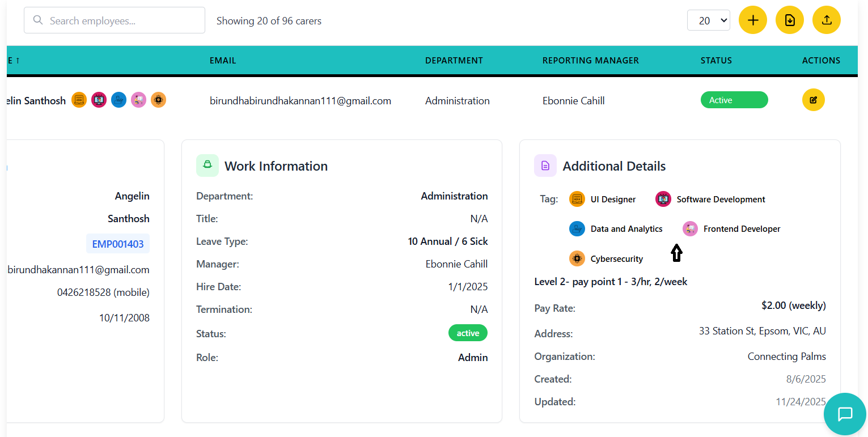The width and height of the screenshot is (868, 437).
Task: Click icon beside Frontend Developer tag label
Action: [690, 229]
